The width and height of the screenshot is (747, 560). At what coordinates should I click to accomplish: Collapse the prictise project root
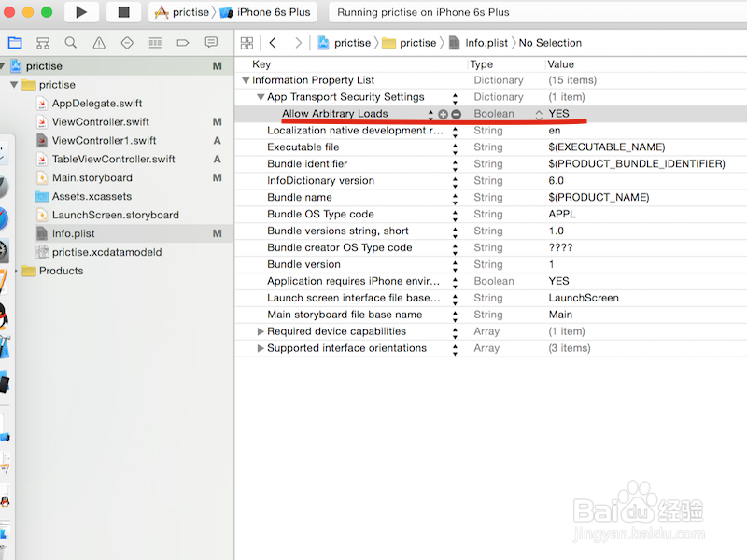(x=3, y=66)
